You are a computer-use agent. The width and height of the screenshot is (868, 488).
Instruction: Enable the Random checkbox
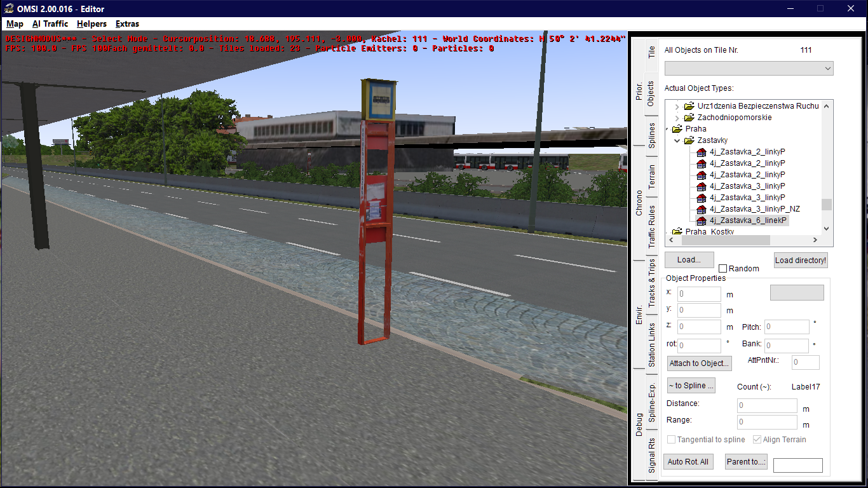coord(722,269)
